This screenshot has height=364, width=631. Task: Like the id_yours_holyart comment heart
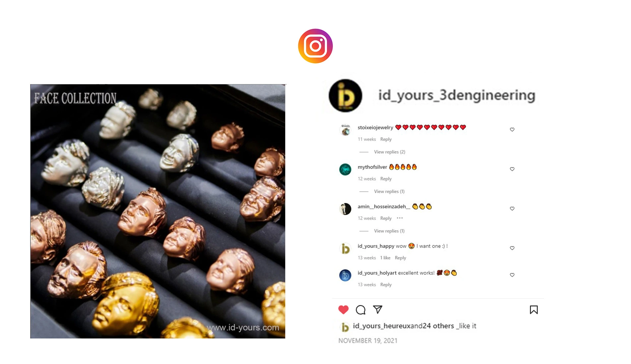click(x=512, y=275)
